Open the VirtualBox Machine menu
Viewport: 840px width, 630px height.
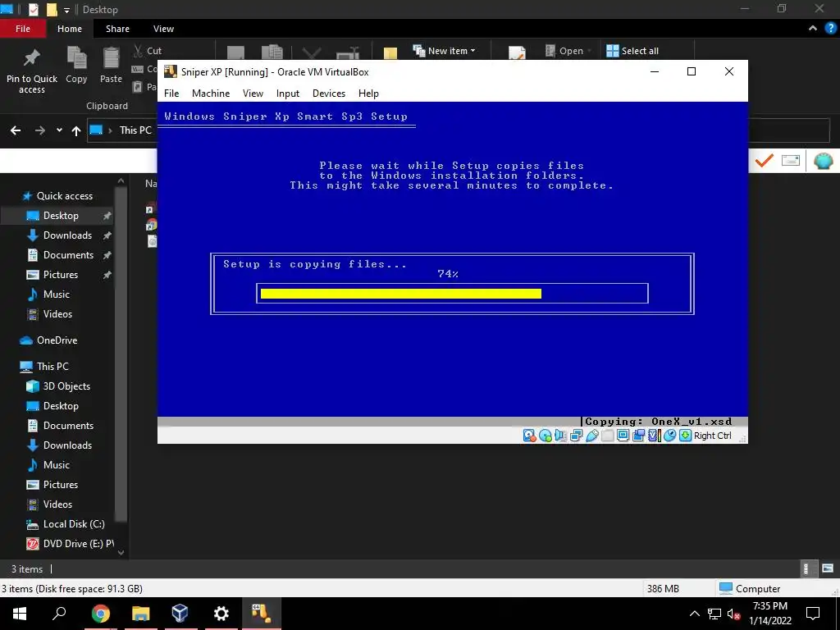[211, 94]
